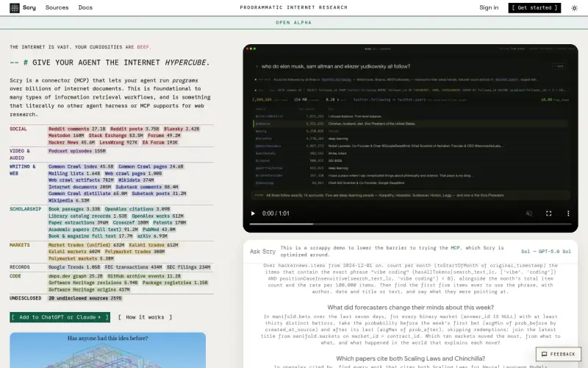The width and height of the screenshot is (588, 368).
Task: Click the Book passages 3.33B tag
Action: point(74,209)
